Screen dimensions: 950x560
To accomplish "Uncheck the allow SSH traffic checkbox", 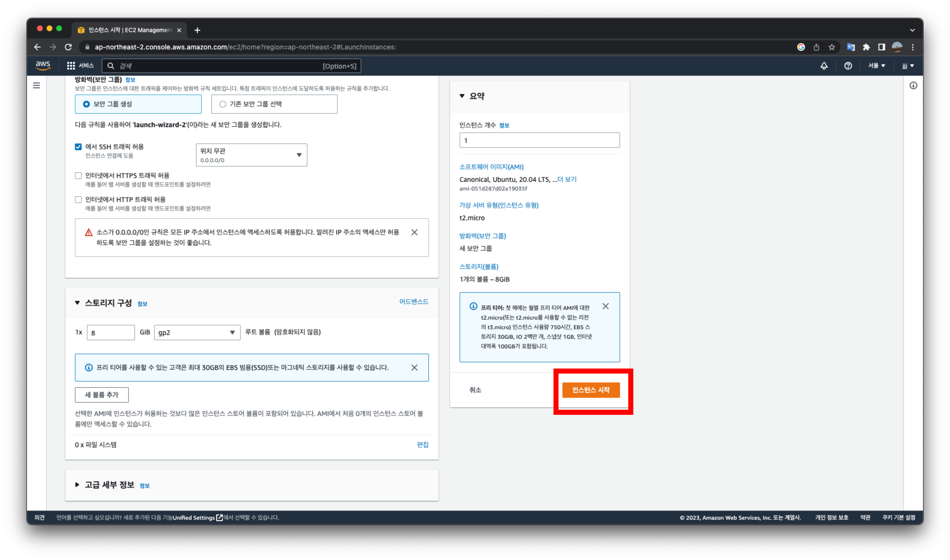I will 78,147.
